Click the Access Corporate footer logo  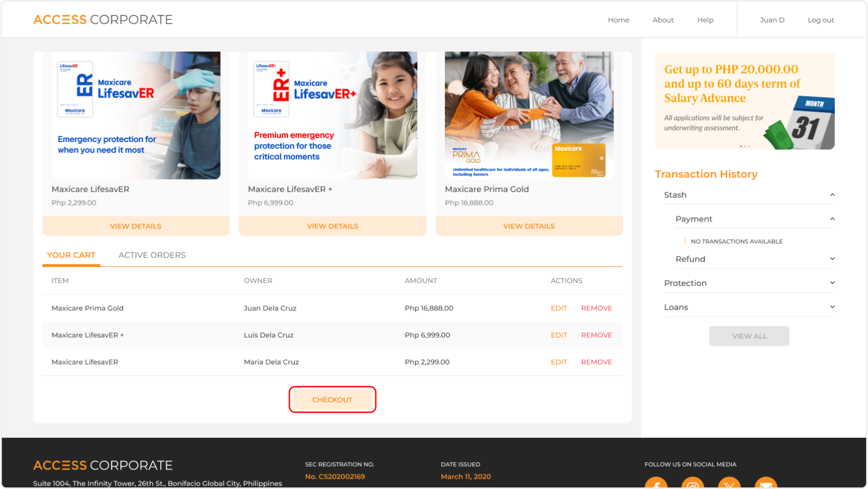pos(103,465)
